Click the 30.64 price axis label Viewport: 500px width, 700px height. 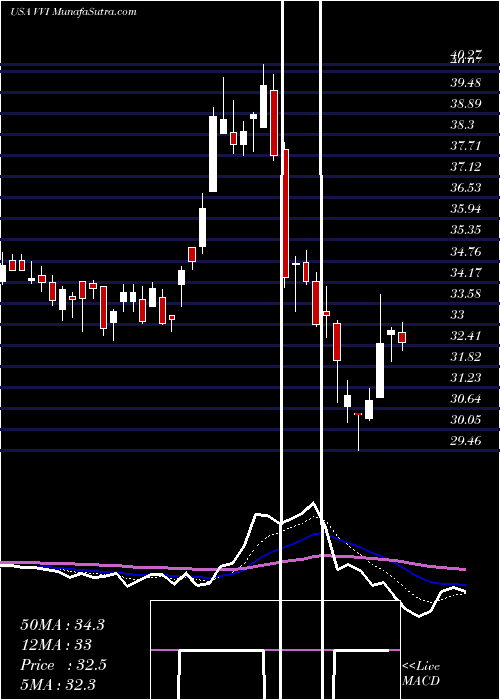pyautogui.click(x=466, y=398)
